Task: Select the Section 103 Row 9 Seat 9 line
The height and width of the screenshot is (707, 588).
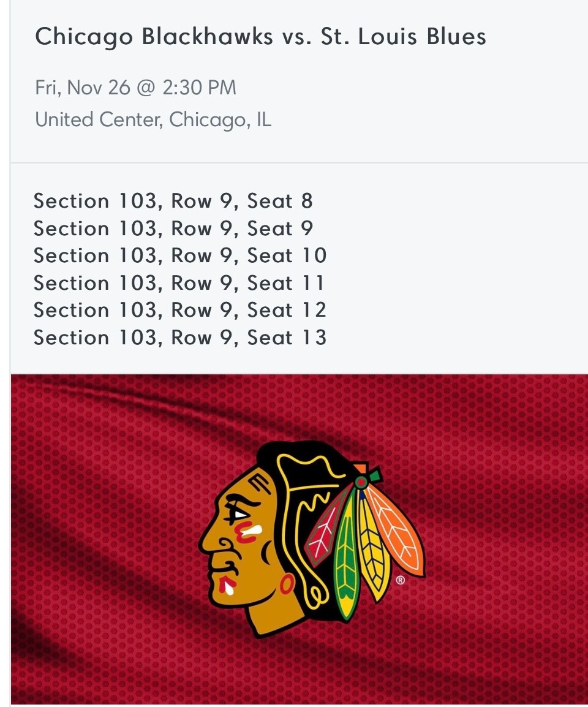Action: pyautogui.click(x=173, y=229)
